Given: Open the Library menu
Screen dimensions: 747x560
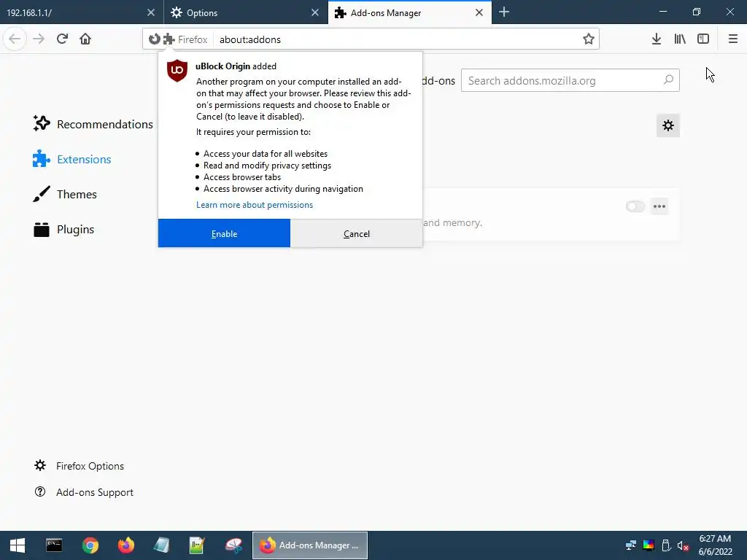Looking at the screenshot, I should pyautogui.click(x=680, y=39).
